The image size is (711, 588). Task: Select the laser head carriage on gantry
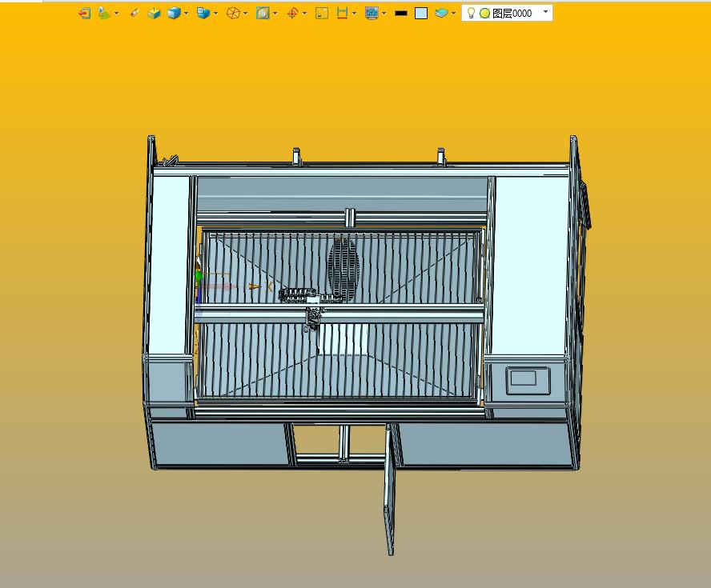click(313, 320)
